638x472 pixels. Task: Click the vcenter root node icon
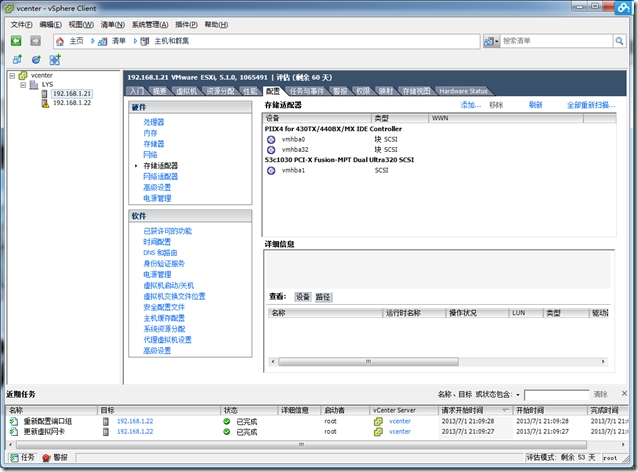(x=23, y=75)
